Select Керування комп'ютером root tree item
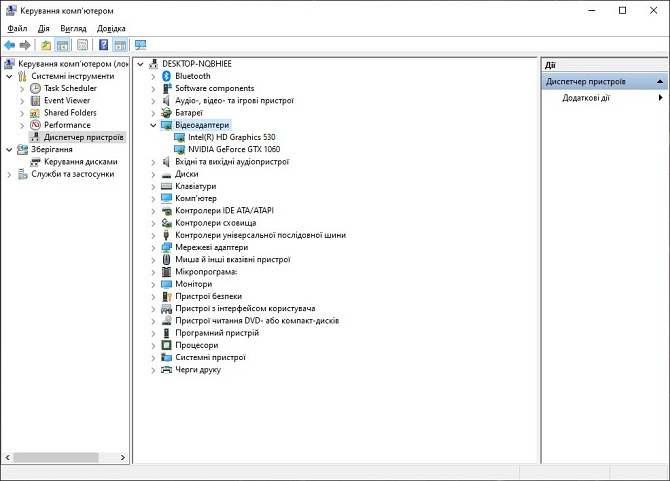This screenshot has width=670, height=481. (x=73, y=64)
